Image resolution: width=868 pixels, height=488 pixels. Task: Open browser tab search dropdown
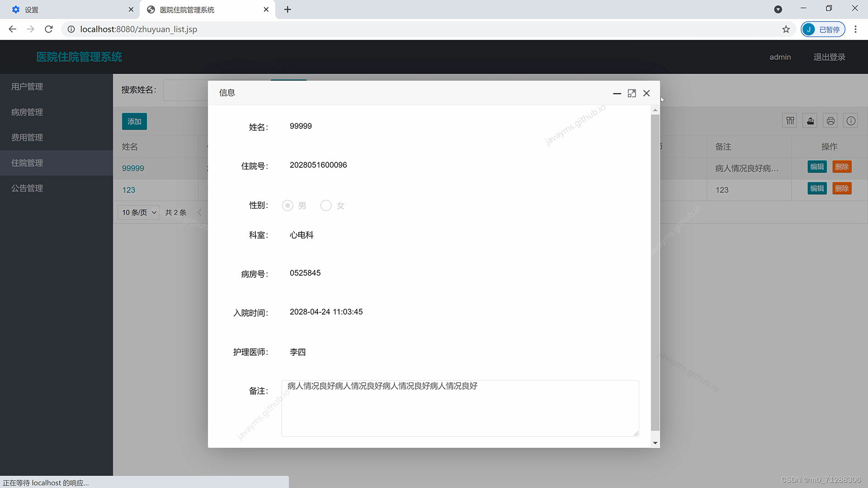coord(778,9)
